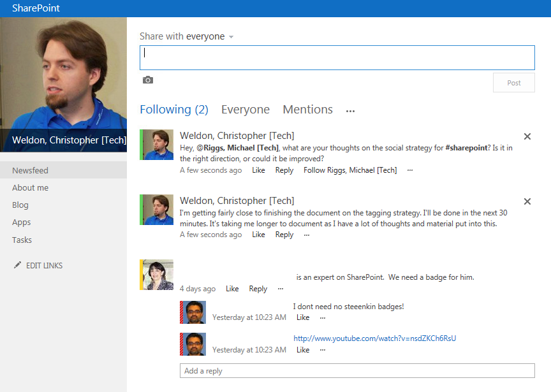Open more options on steeenkin badges reply
Viewport: 551px width, 392px height.
coord(323,318)
